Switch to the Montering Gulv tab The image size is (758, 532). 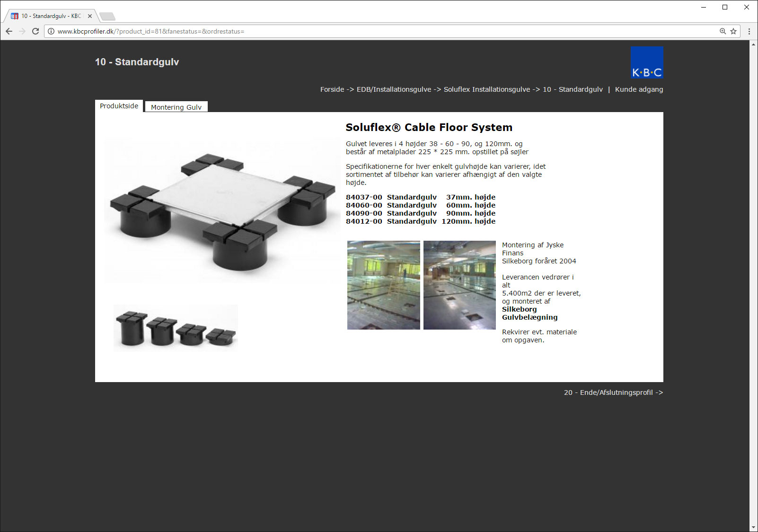pos(176,107)
